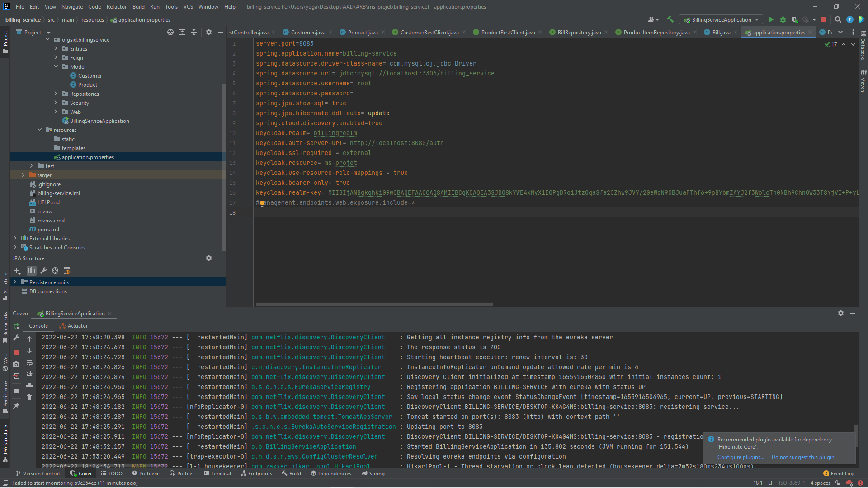The image size is (868, 488).
Task: Clear console output with trash icon
Action: (29, 397)
